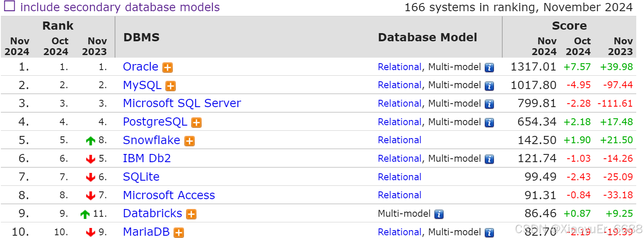Click the Microsoft SQL Server score 799.81
The image size is (644, 240).
pyautogui.click(x=537, y=104)
